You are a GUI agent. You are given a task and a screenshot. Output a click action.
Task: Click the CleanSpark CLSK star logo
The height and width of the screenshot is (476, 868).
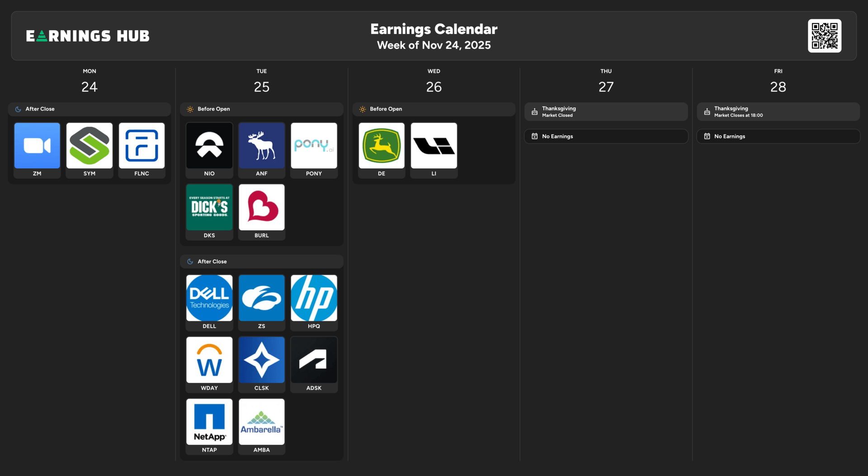[x=262, y=360]
